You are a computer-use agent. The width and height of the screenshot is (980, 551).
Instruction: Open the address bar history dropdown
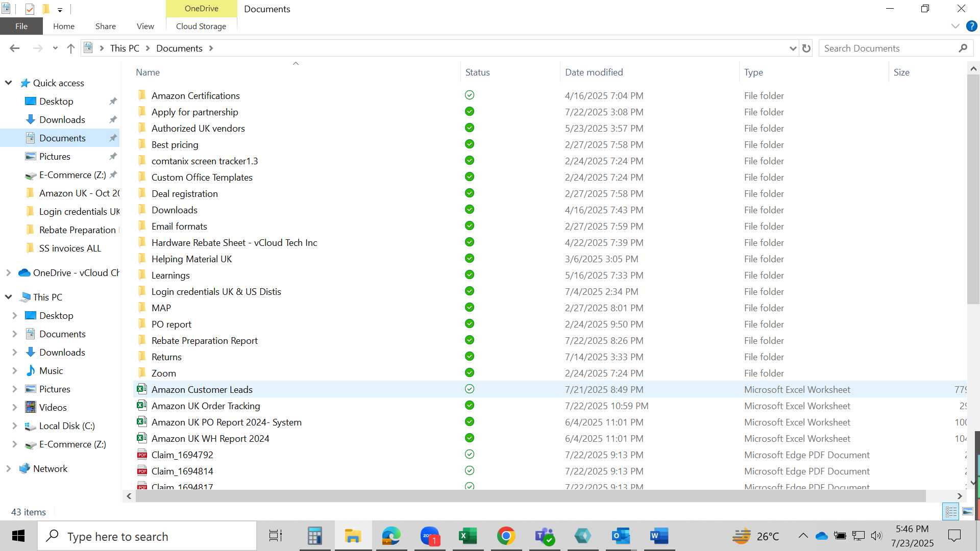coord(793,48)
